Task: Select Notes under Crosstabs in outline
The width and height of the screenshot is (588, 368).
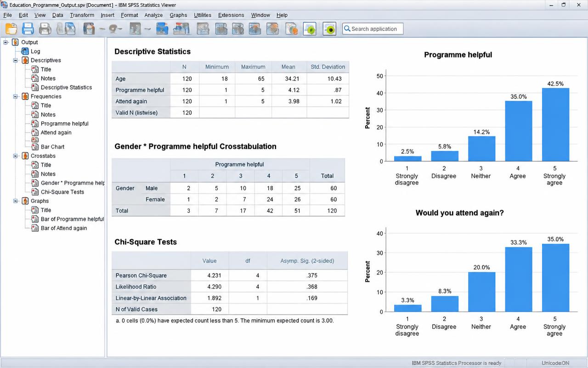Action: [48, 174]
